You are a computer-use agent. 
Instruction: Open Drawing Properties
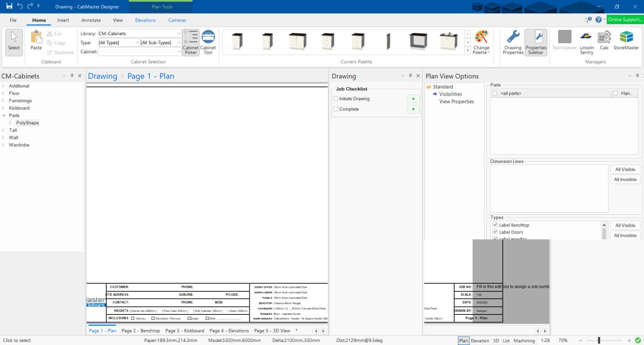coord(513,42)
